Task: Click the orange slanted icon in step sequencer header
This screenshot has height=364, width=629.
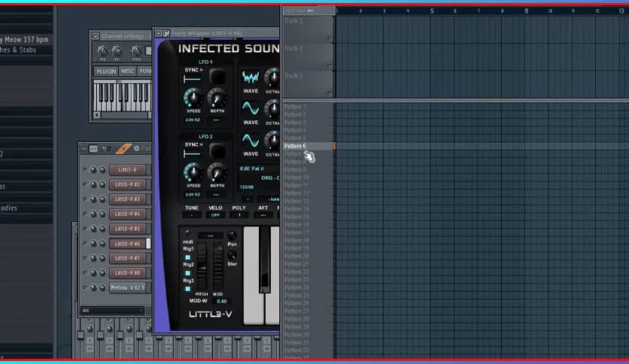Action: [x=123, y=148]
